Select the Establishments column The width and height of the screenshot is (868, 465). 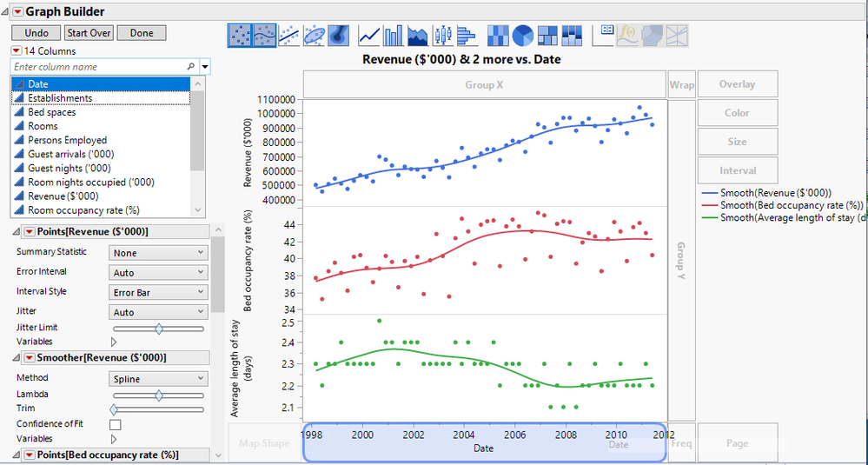point(101,98)
